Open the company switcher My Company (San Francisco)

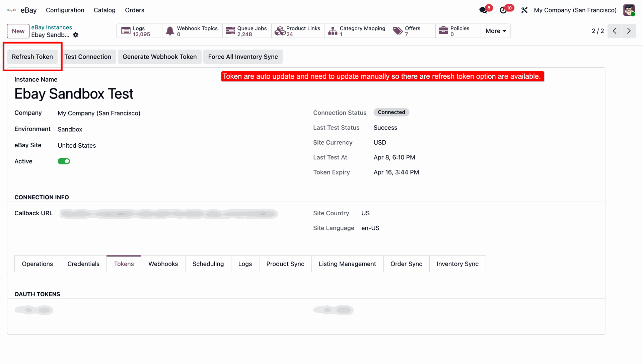pyautogui.click(x=575, y=10)
